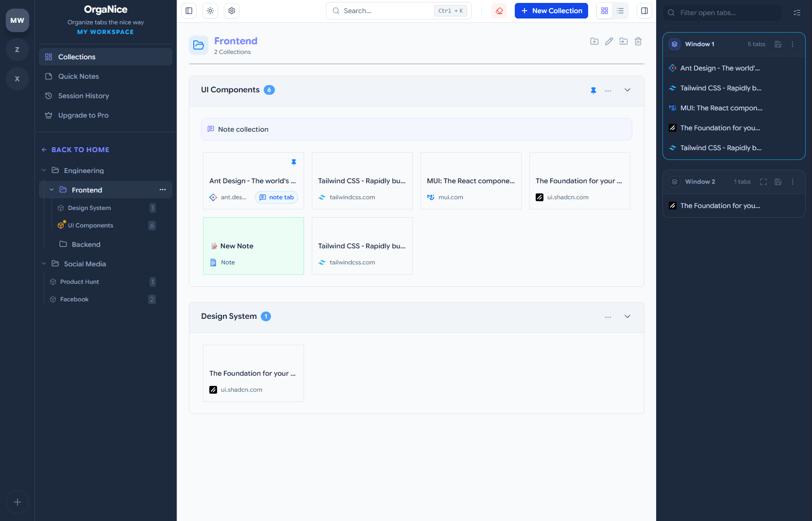
Task: Save Window 1 session with the floppy icon
Action: pos(778,44)
